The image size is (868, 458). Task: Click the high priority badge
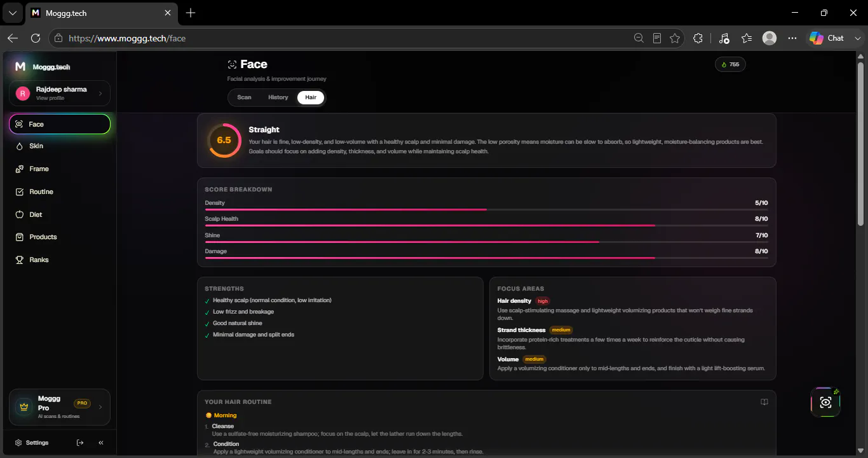[542, 301]
